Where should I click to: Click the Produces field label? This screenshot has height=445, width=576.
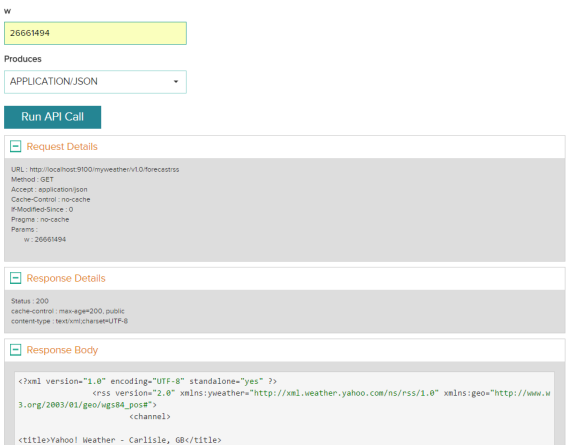(x=23, y=59)
